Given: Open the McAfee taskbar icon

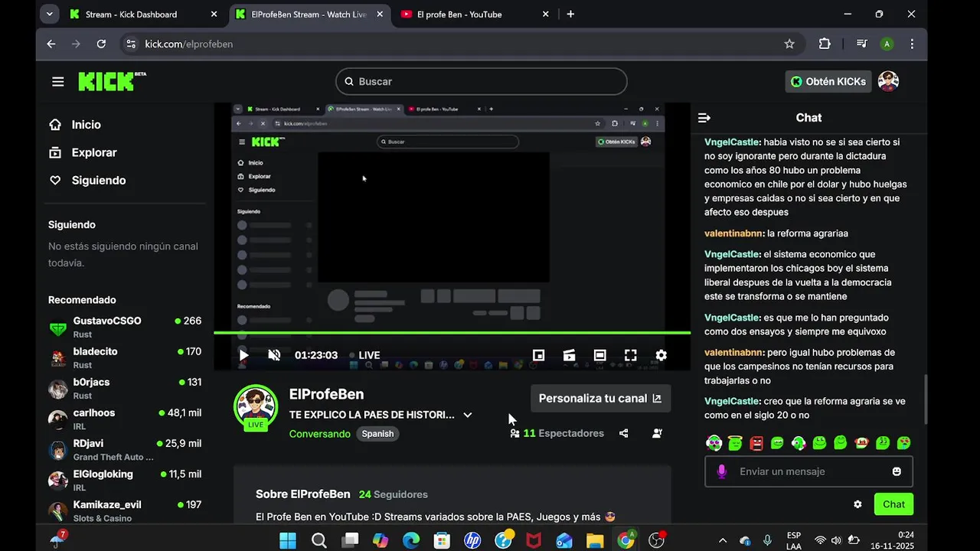Looking at the screenshot, I should 534,540.
